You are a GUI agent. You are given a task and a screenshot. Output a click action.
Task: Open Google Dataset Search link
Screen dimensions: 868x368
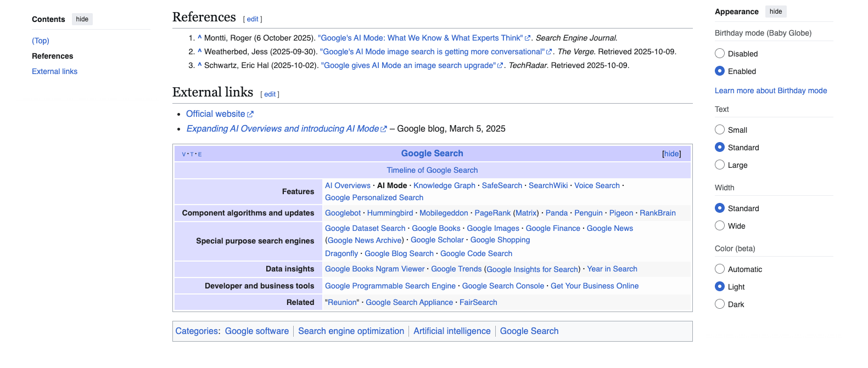point(365,228)
